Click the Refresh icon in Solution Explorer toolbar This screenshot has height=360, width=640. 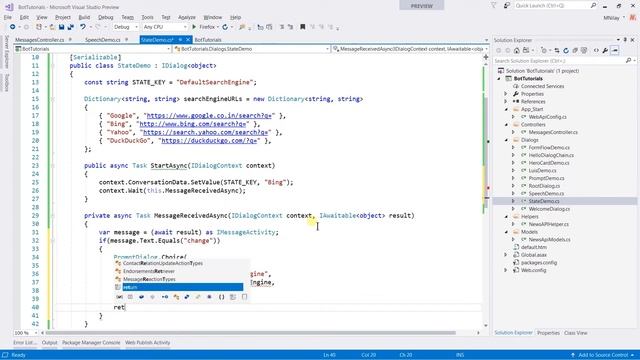[x=566, y=51]
